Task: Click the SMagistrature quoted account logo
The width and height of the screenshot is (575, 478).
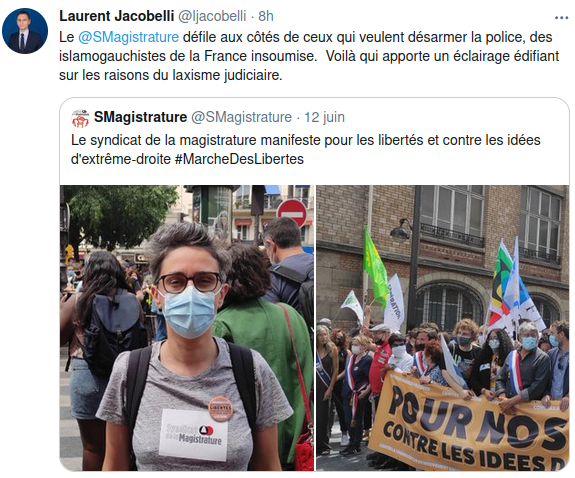Action: coord(80,118)
